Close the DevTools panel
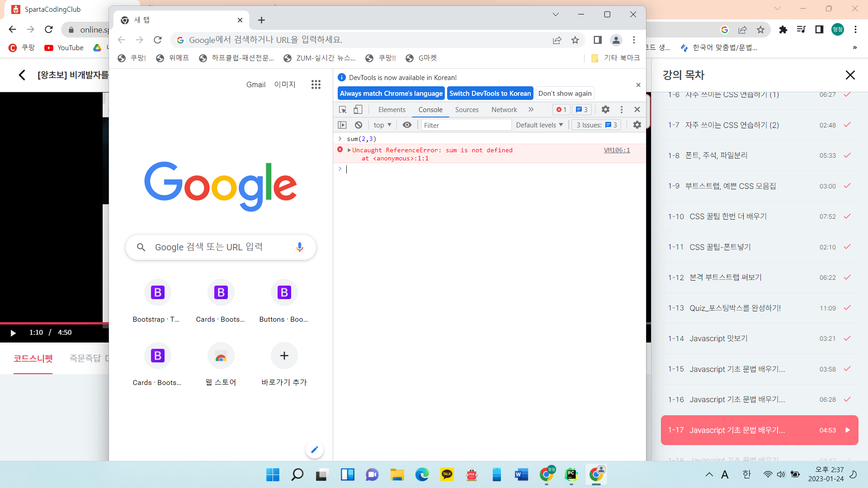 (637, 109)
